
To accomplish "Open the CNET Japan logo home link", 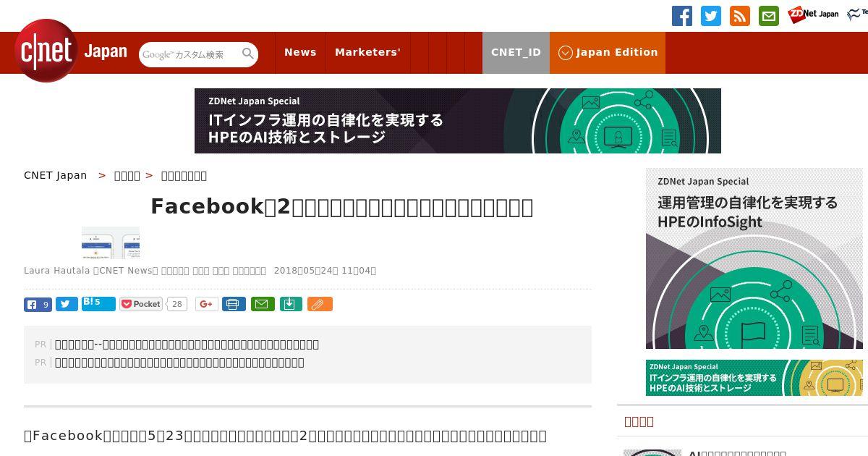I will pos(71,51).
